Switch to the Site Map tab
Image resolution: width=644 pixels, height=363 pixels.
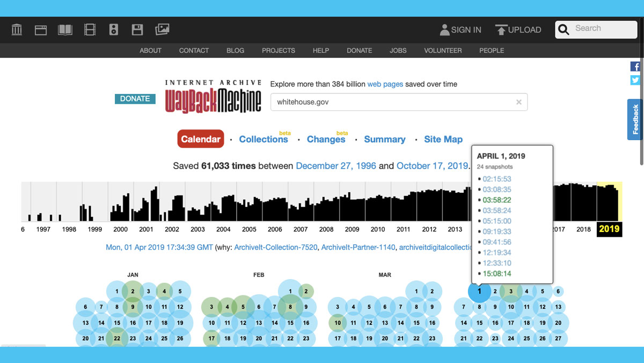(x=443, y=139)
